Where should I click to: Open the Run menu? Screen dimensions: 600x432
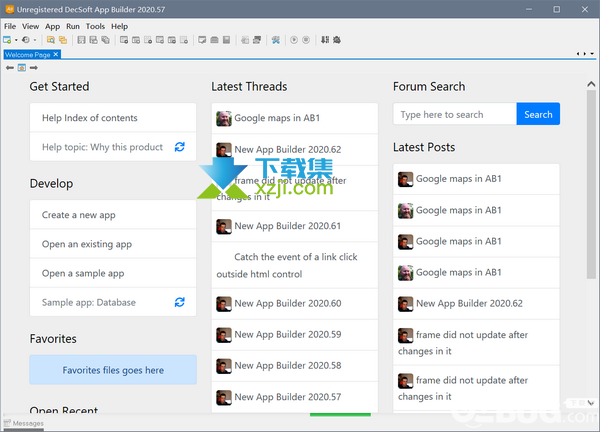(73, 26)
